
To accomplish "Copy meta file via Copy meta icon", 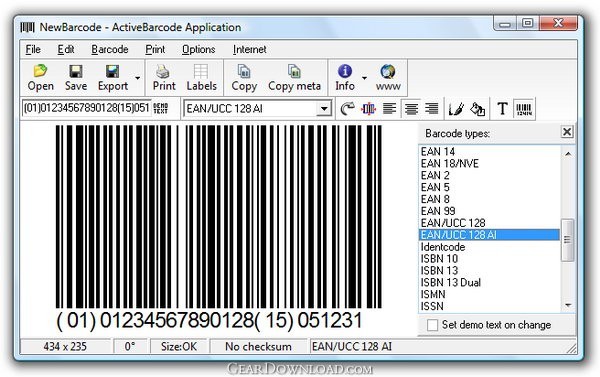I will pos(294,78).
